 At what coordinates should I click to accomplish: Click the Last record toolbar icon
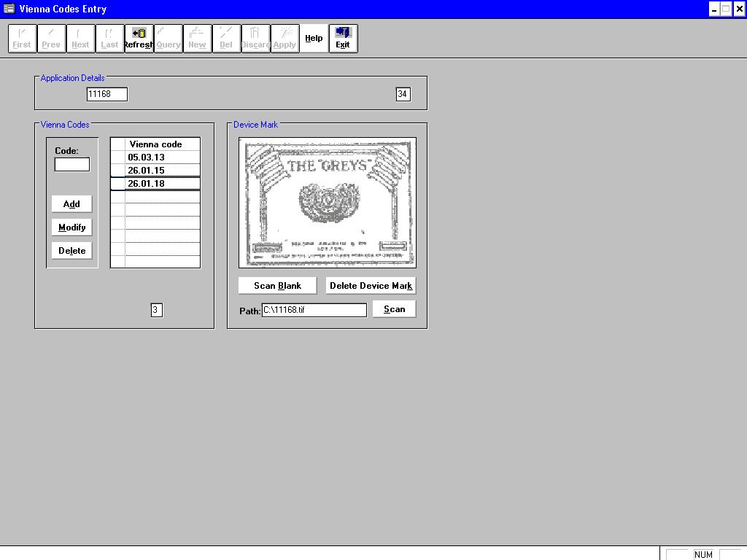pyautogui.click(x=109, y=38)
